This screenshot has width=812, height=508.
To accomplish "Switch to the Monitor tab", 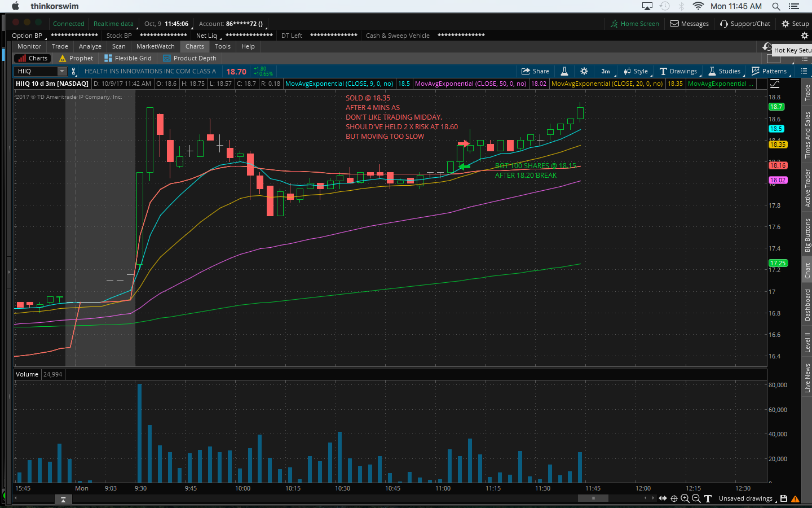I will point(29,46).
